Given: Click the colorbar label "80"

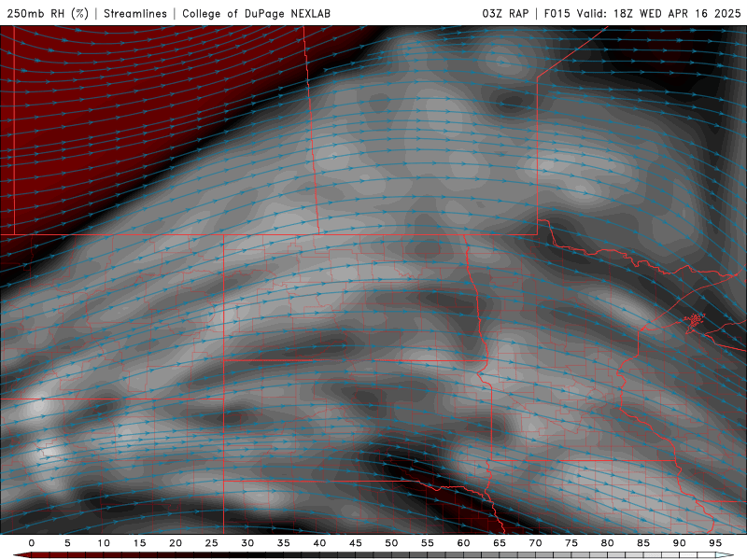Looking at the screenshot, I should coord(607,543).
